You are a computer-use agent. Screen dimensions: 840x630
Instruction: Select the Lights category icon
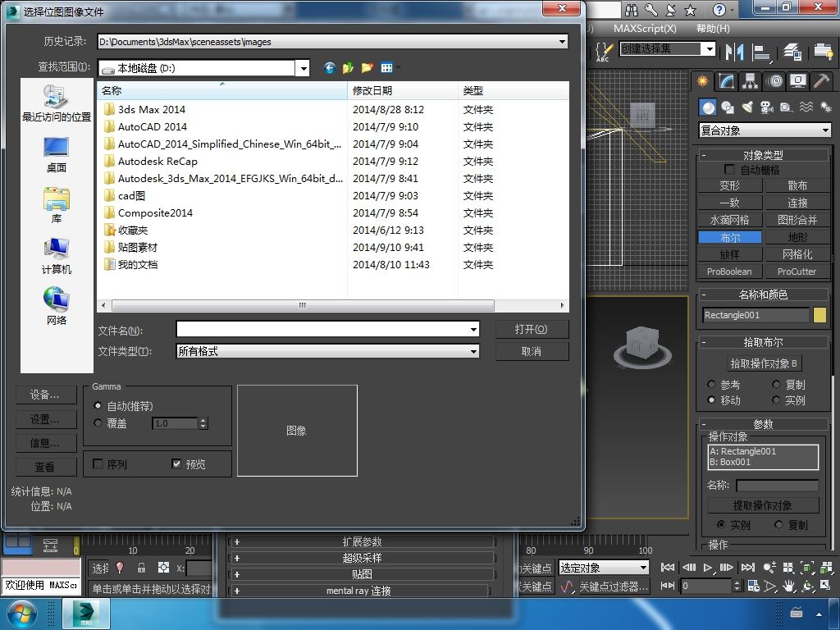click(747, 107)
